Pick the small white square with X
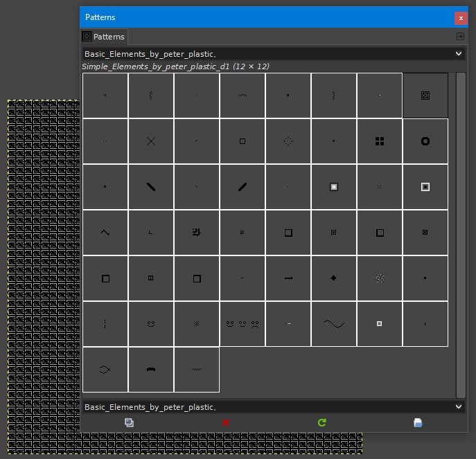This screenshot has width=476, height=459. pyautogui.click(x=380, y=324)
